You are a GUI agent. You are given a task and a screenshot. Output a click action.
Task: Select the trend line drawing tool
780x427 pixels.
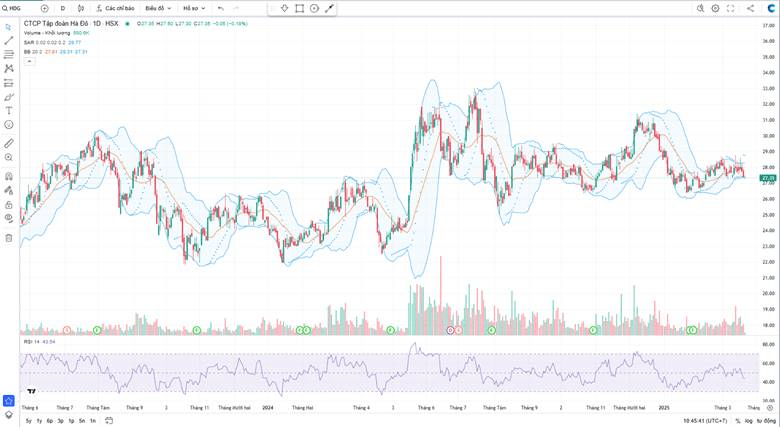(9, 41)
